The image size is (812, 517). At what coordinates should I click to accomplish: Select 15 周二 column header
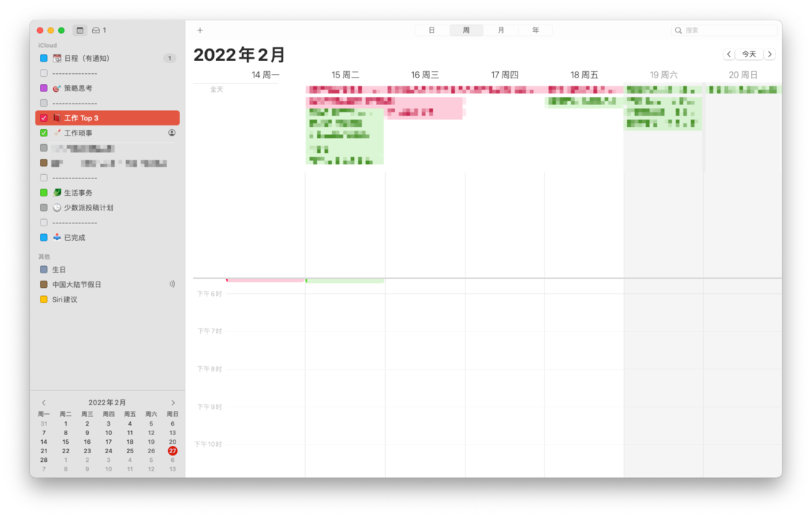[345, 75]
